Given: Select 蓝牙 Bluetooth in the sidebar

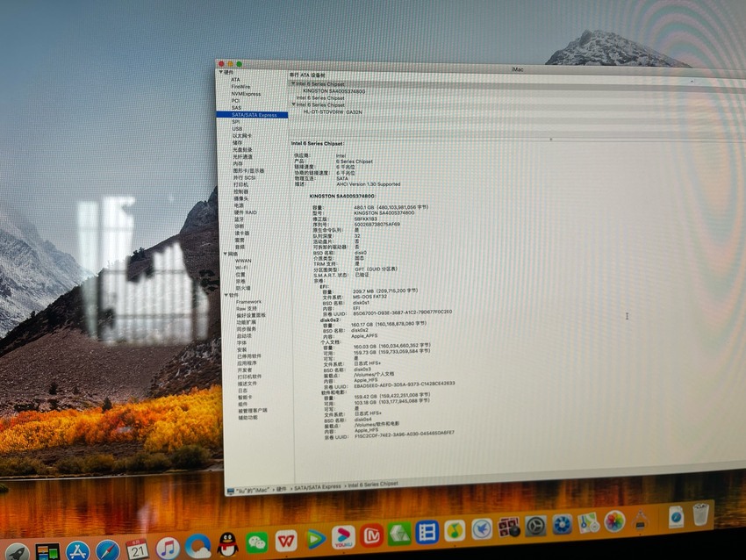Looking at the screenshot, I should [x=240, y=219].
